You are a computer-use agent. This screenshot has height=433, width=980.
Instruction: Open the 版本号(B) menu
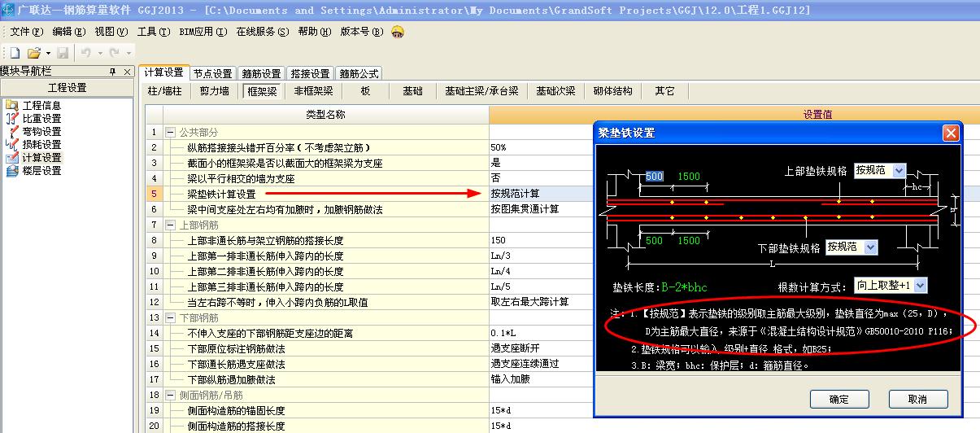361,32
